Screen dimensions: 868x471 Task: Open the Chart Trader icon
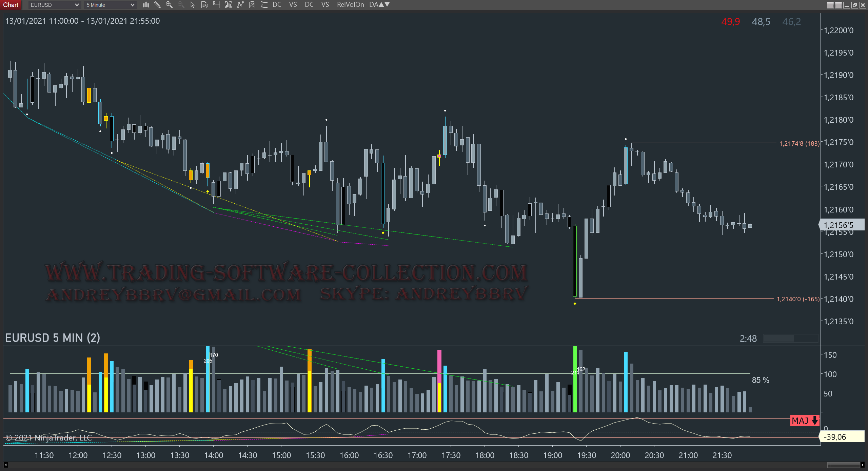216,5
